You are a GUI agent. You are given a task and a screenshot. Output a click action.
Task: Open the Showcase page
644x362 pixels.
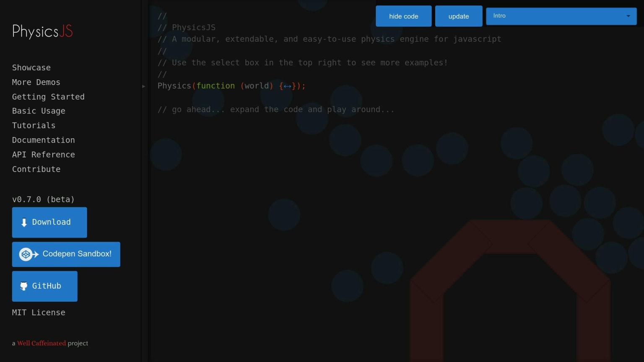(31, 68)
